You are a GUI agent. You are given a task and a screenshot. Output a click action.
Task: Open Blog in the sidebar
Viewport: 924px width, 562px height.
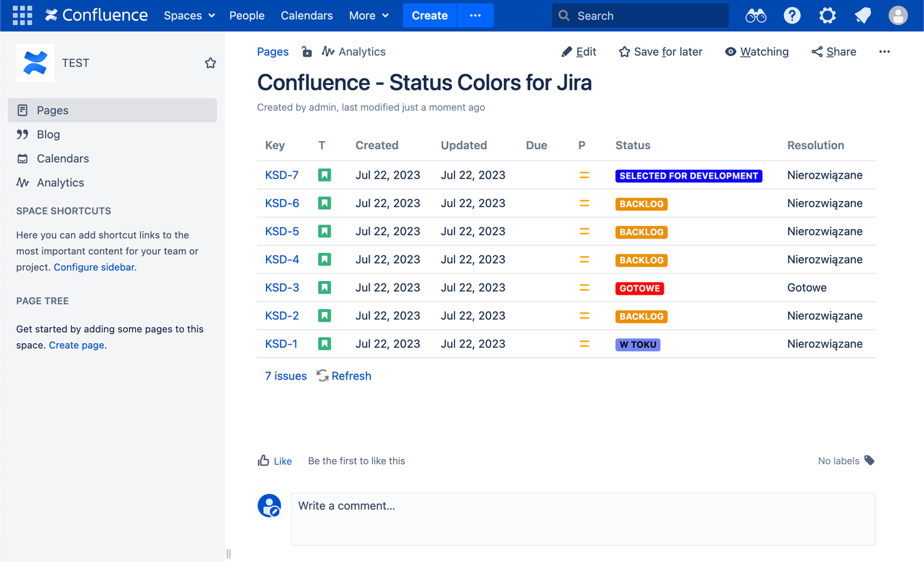pyautogui.click(x=112, y=134)
